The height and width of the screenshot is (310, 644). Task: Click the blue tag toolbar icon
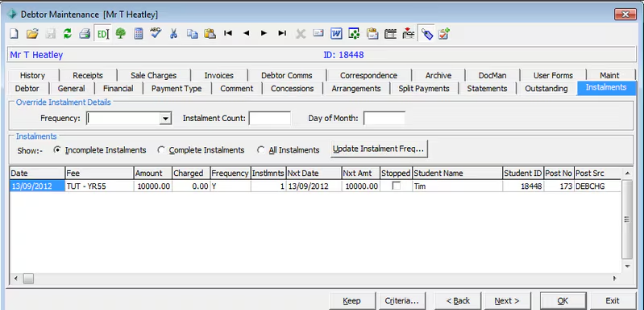pyautogui.click(x=427, y=34)
